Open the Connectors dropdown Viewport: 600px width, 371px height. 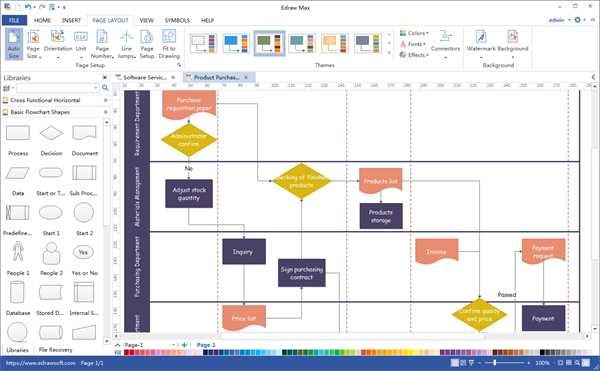(x=445, y=44)
